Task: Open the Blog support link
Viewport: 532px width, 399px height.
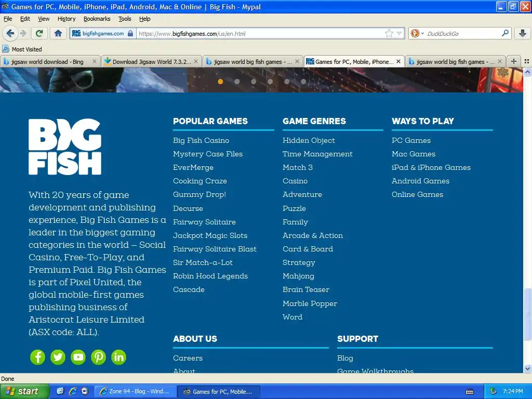Action: coord(345,358)
